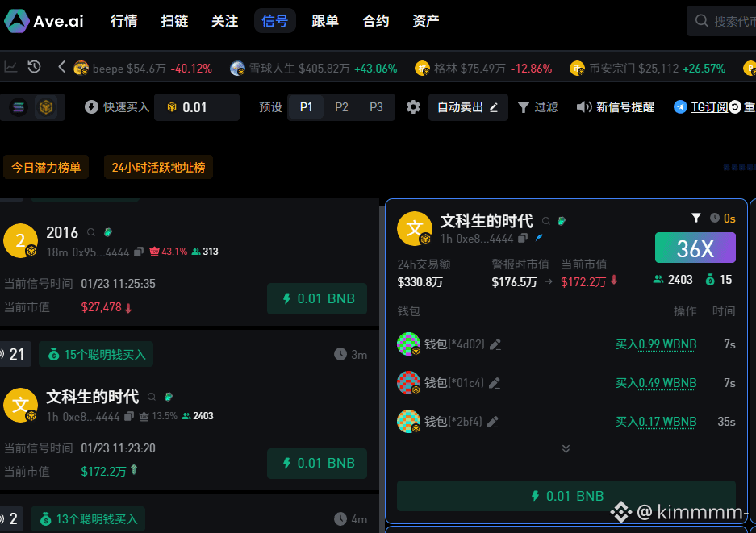Click the green icon beside 2016 name
This screenshot has width=756, height=533.
[x=108, y=232]
